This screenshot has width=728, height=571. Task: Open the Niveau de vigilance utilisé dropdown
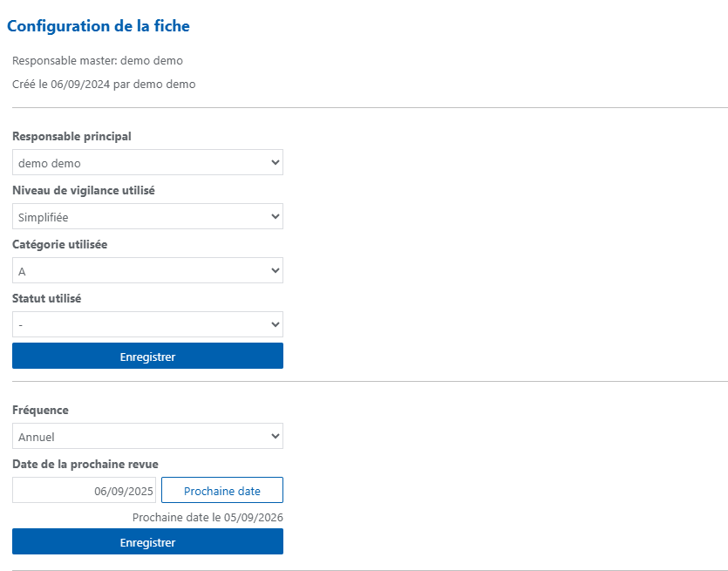pos(147,216)
